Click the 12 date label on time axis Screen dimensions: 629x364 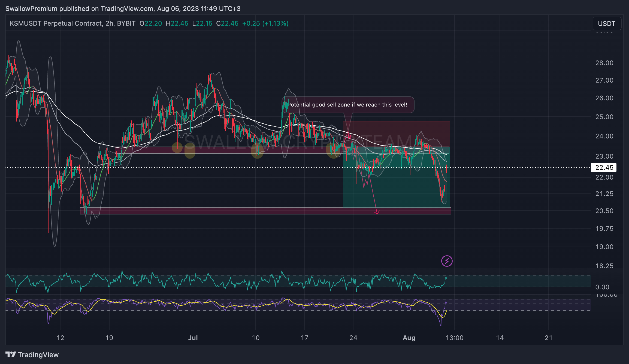tap(60, 338)
